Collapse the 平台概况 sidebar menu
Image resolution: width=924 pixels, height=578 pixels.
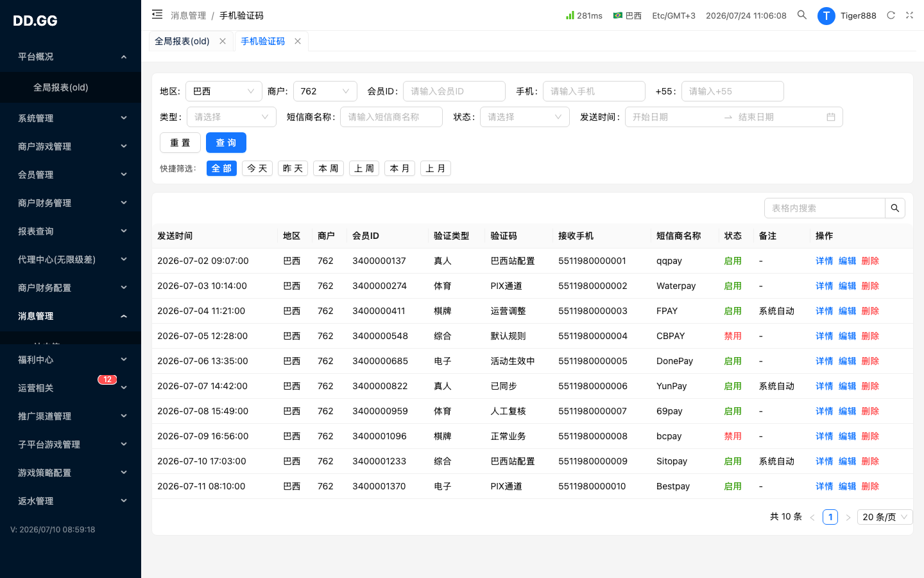click(x=71, y=57)
